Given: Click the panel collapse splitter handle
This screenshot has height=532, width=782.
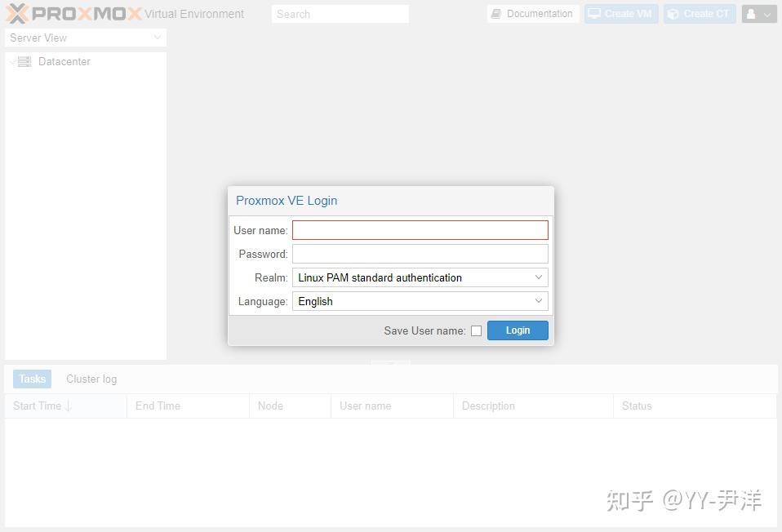Looking at the screenshot, I should click(390, 362).
